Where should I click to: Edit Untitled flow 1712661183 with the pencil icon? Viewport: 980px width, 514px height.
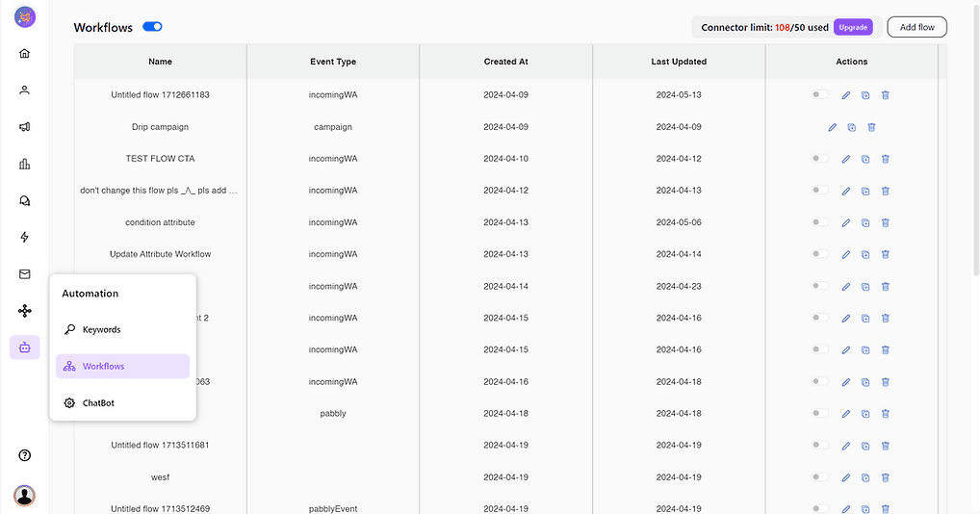(845, 95)
